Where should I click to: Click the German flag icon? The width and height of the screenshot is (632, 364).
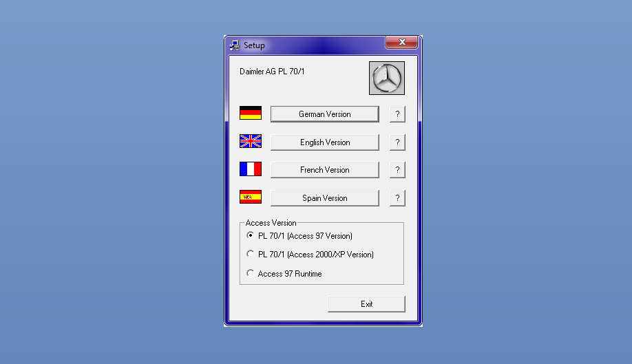[251, 113]
